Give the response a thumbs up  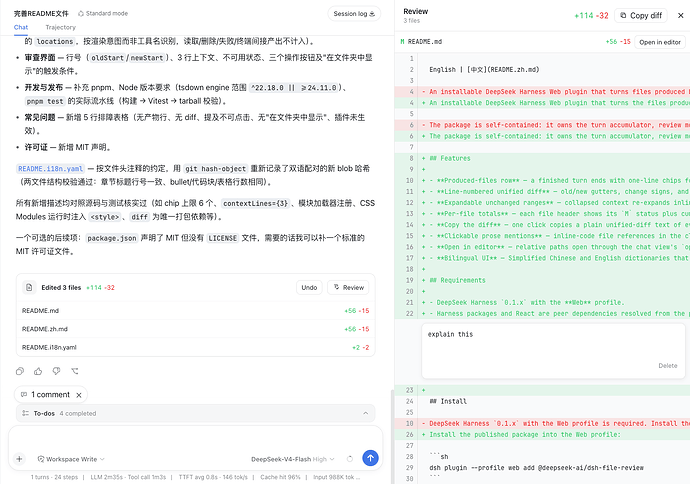(x=38, y=371)
